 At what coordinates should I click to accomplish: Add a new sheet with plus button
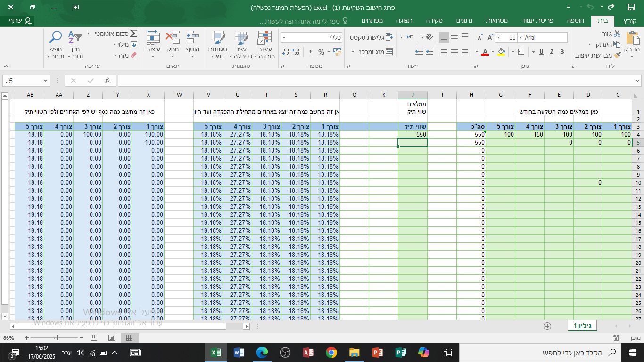(x=547, y=326)
